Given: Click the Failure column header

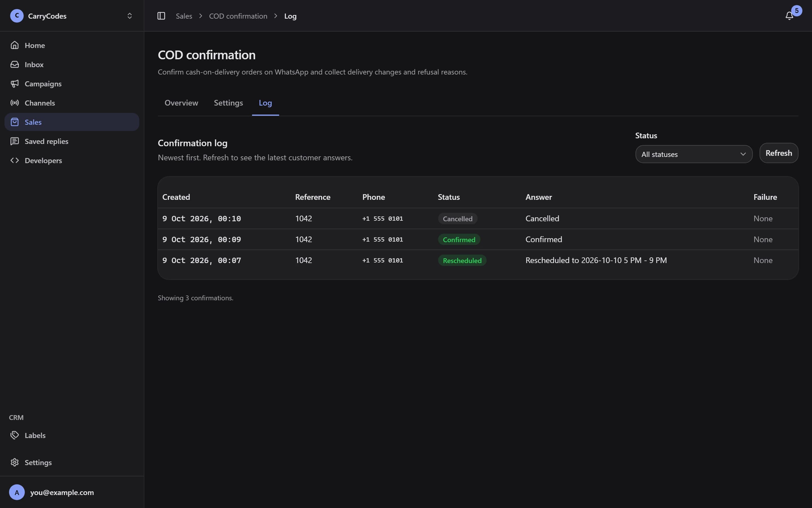Looking at the screenshot, I should (x=765, y=197).
